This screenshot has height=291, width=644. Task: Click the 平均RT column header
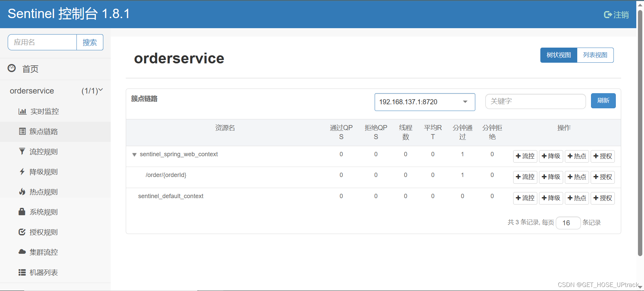pos(433,132)
